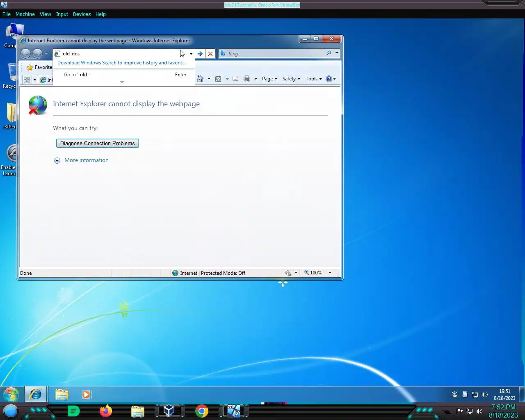Expand the Home button dropdown arrow

pos(209,79)
